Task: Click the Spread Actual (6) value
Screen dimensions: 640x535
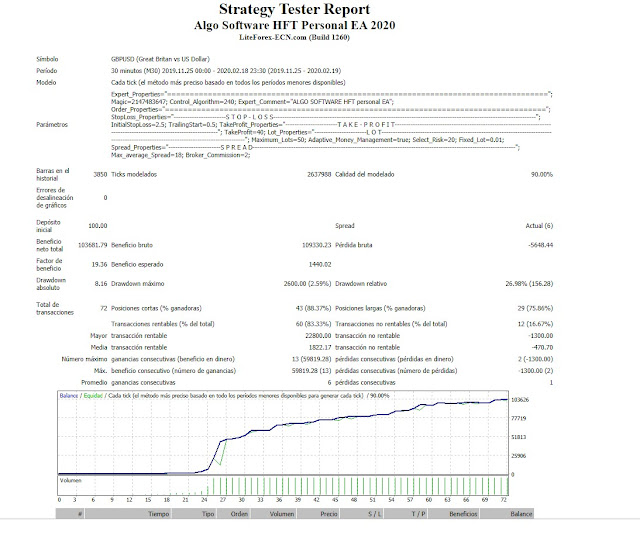Action: point(539,226)
